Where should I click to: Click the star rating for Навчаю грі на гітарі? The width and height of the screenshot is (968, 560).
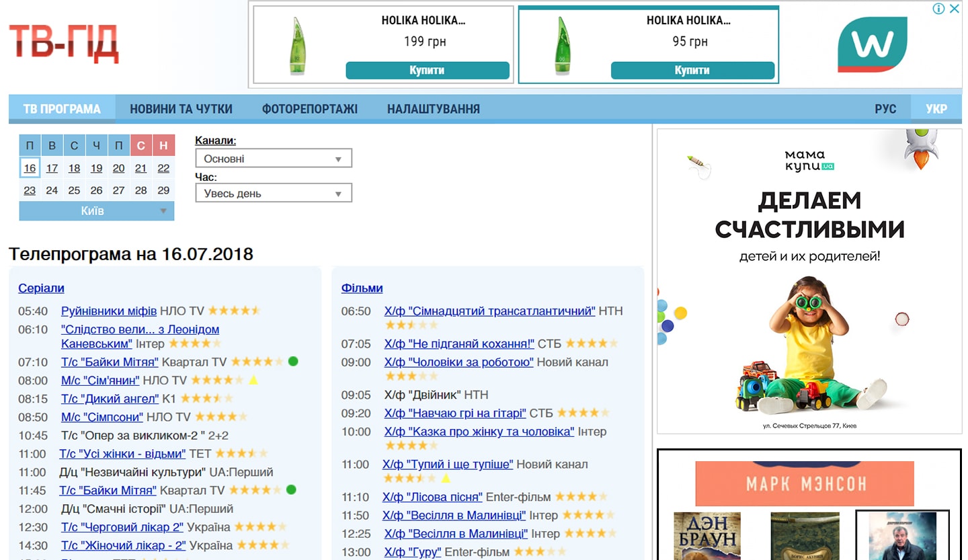pyautogui.click(x=583, y=413)
